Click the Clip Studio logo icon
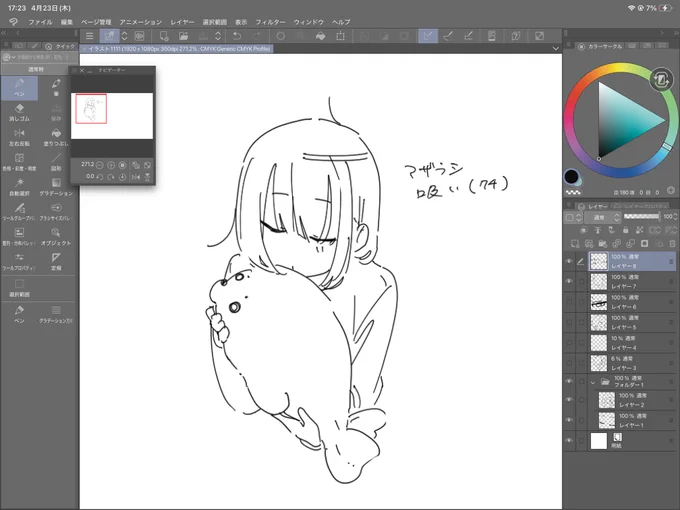This screenshot has width=680, height=510. (x=13, y=22)
